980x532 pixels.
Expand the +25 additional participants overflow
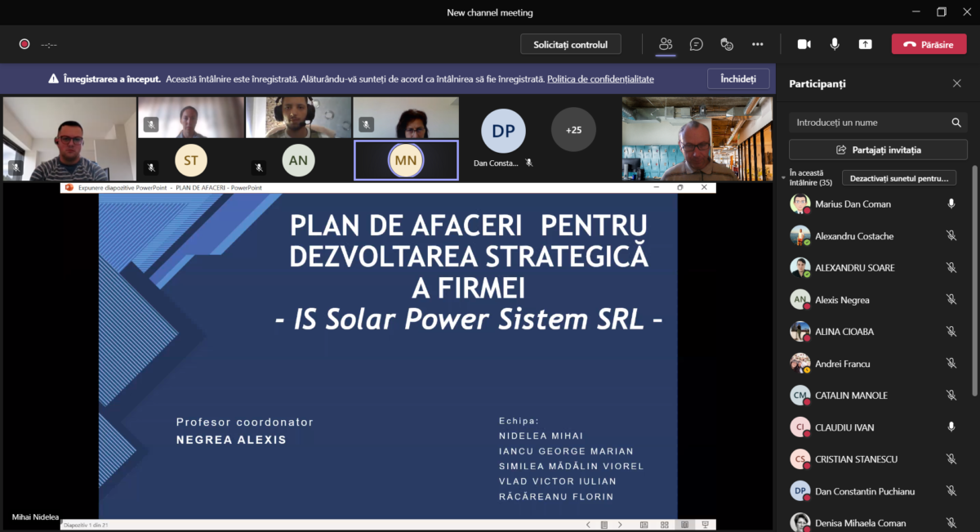[573, 129]
